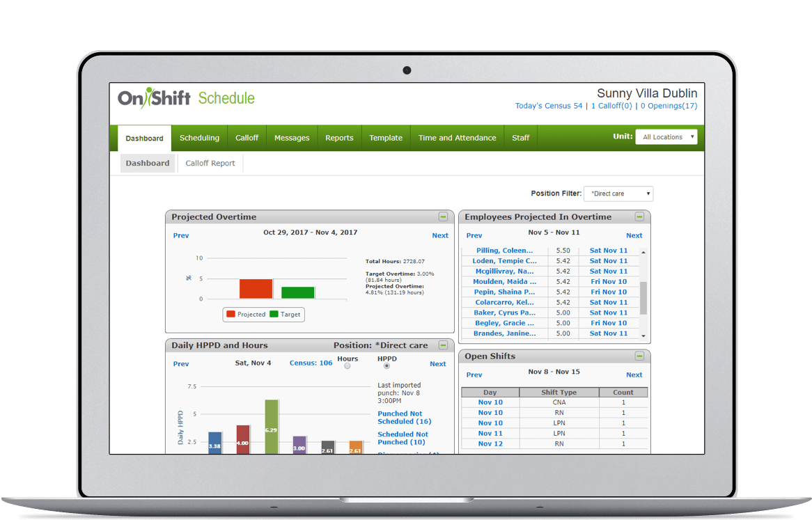Open the Scheduling tab

click(x=199, y=138)
